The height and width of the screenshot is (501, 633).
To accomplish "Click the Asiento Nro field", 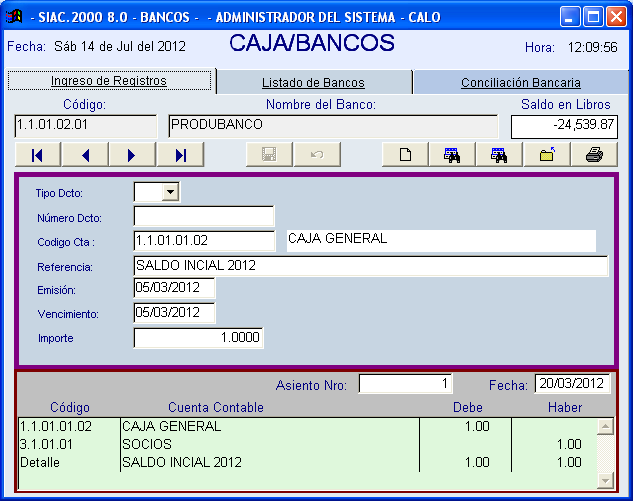I will pyautogui.click(x=405, y=384).
